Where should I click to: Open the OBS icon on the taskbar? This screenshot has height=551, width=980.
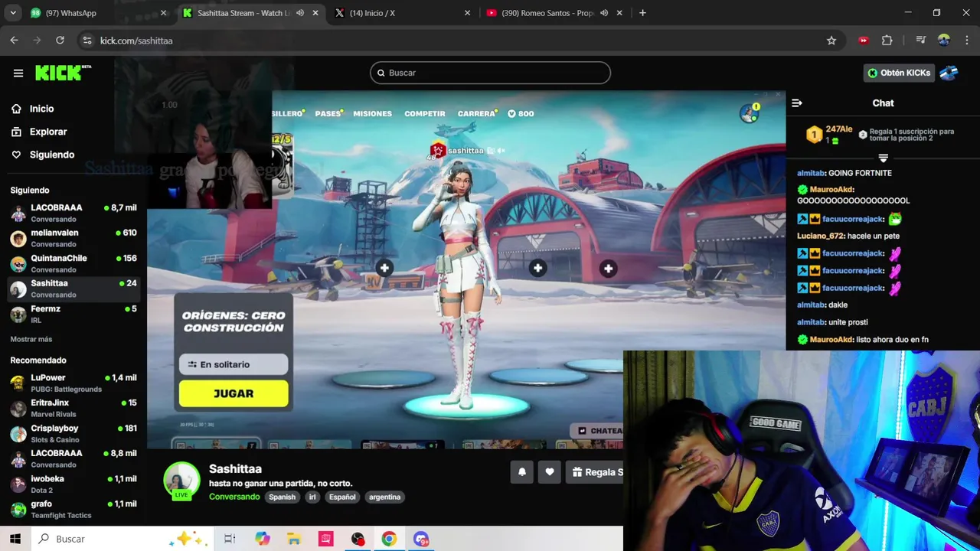358,539
